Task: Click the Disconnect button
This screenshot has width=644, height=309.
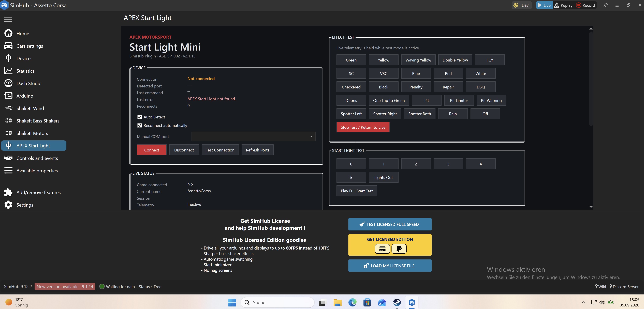Action: [184, 150]
